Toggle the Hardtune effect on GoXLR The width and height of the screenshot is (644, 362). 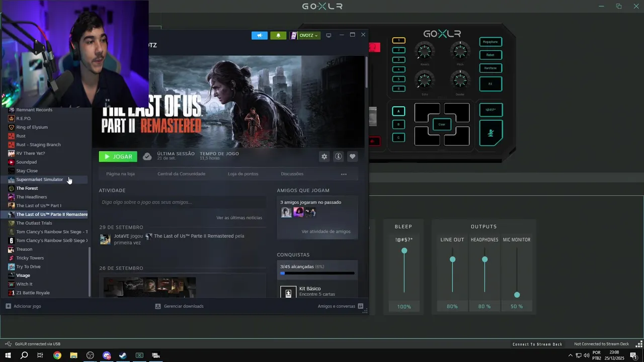pos(491,68)
